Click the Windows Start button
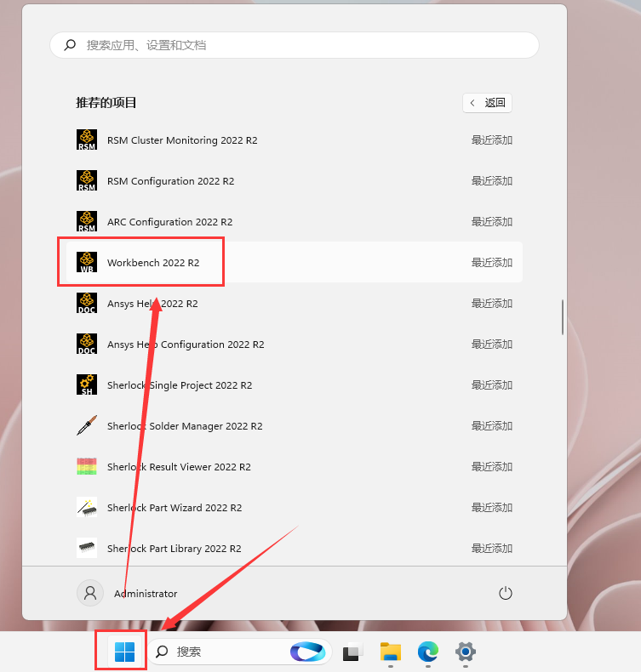The height and width of the screenshot is (672, 641). [x=125, y=652]
